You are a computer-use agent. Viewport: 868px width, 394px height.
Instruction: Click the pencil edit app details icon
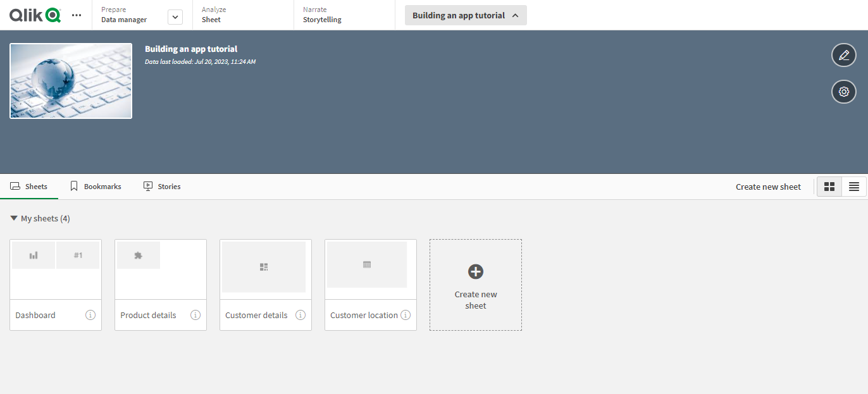pyautogui.click(x=843, y=55)
